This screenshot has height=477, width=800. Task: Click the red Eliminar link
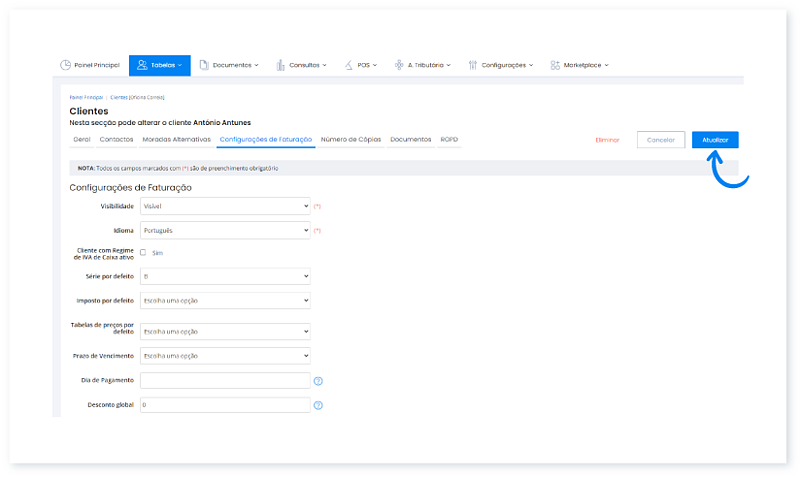click(x=607, y=140)
